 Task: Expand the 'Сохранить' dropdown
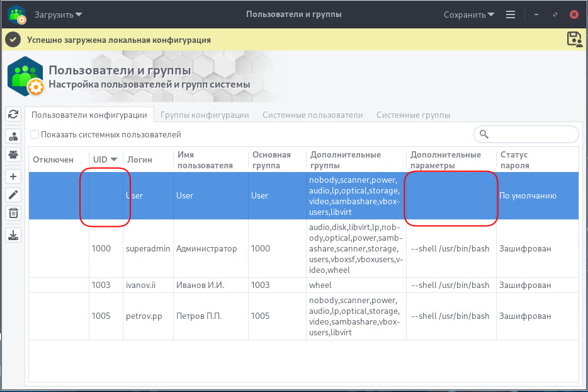pyautogui.click(x=469, y=14)
